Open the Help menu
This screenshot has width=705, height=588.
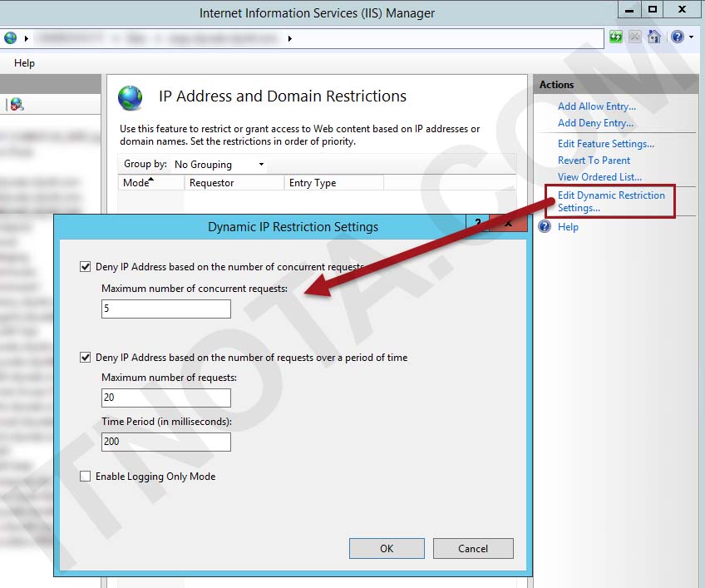click(24, 63)
